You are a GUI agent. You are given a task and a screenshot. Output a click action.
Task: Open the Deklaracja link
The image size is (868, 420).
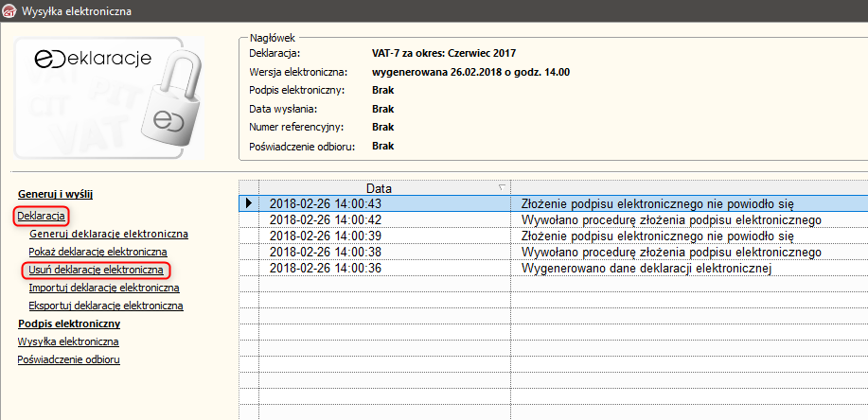coord(42,216)
